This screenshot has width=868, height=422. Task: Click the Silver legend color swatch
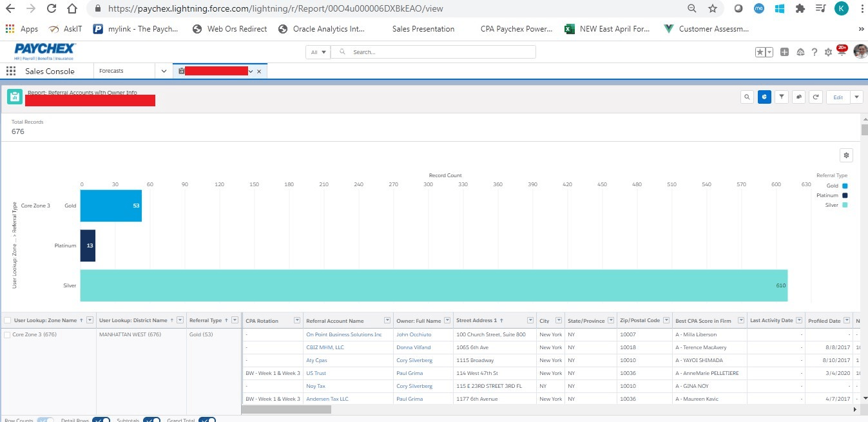(845, 205)
